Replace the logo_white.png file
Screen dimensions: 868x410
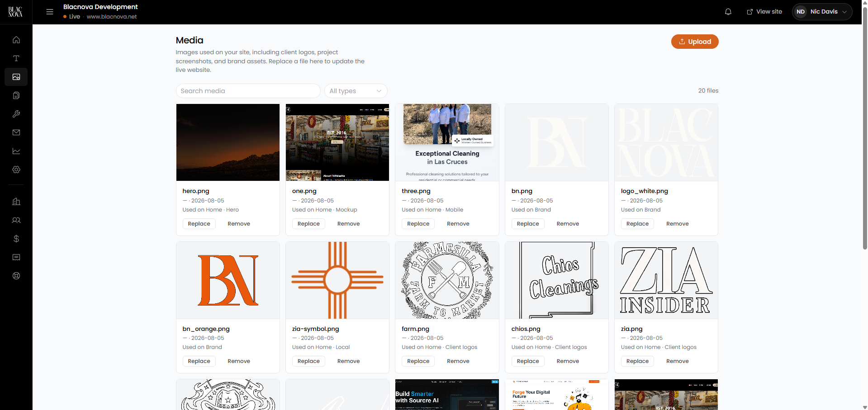point(637,224)
